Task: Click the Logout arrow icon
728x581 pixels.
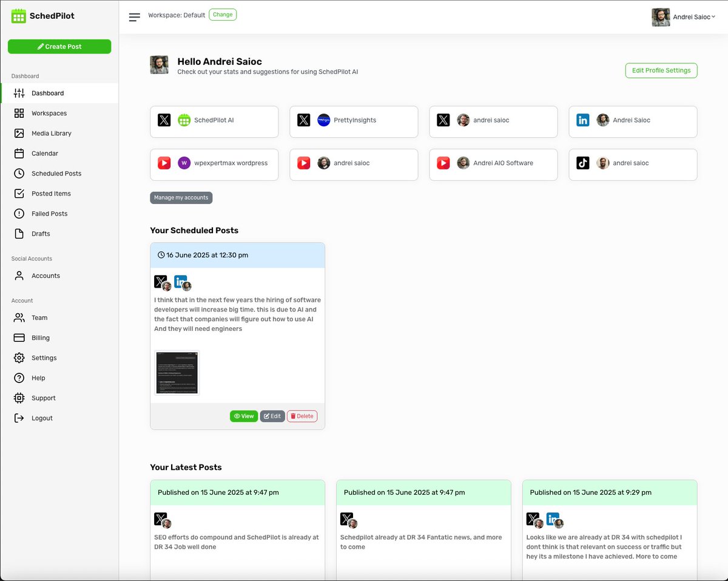Action: point(19,418)
